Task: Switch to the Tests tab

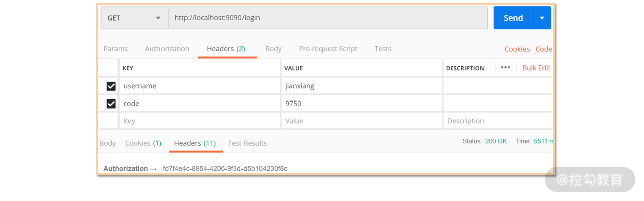Action: pos(383,49)
